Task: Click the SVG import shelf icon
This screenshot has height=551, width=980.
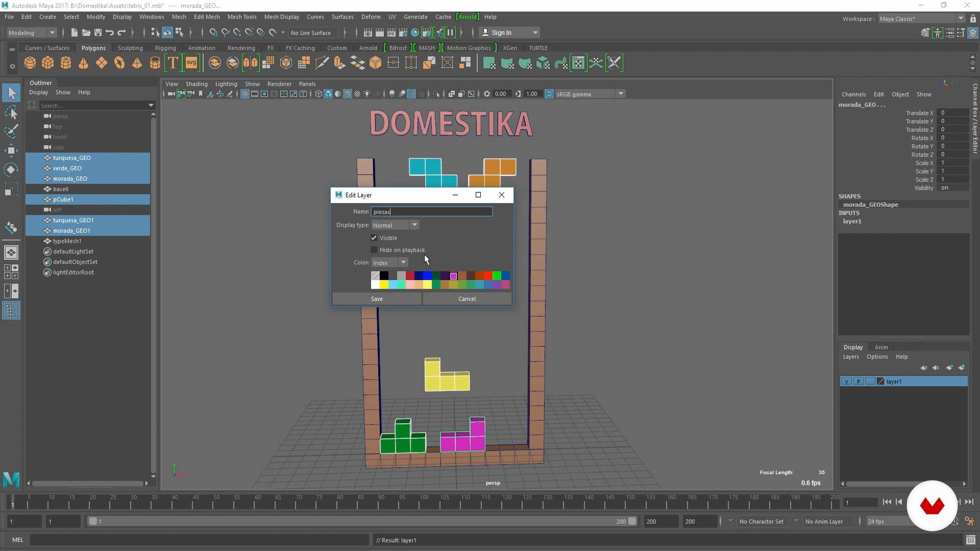Action: tap(191, 63)
